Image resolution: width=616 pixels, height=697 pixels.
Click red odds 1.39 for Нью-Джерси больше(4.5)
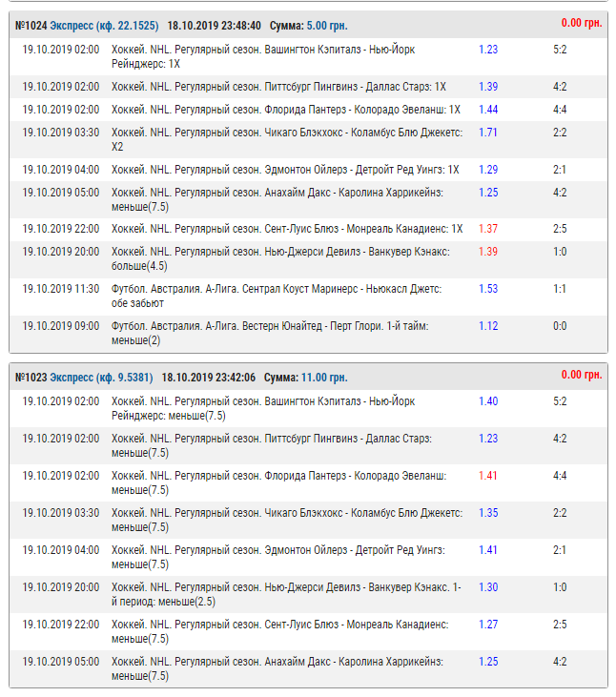point(488,252)
